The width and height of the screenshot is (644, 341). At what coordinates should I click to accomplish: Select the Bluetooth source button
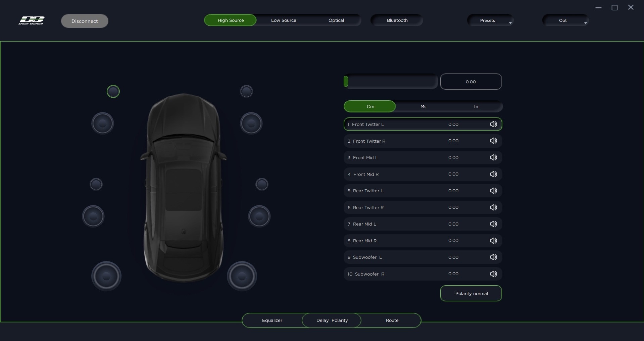click(397, 20)
